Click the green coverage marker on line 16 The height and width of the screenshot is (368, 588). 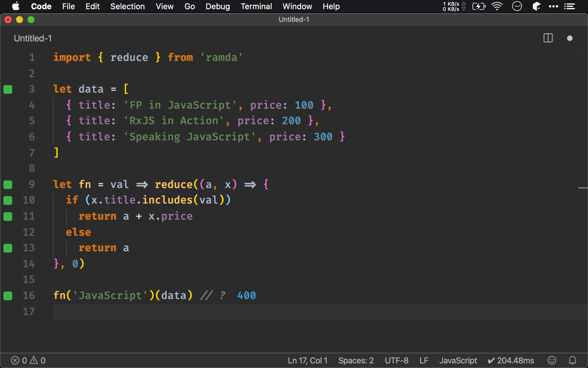(8, 296)
